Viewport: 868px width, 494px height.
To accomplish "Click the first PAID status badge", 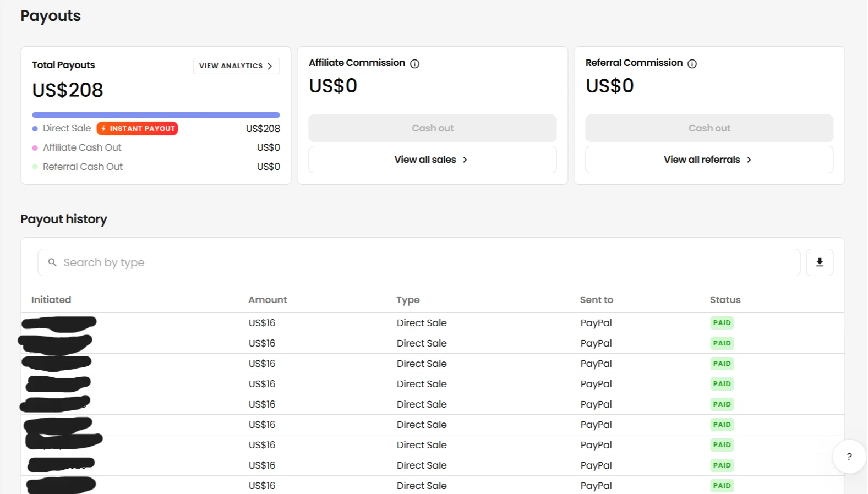I will [x=722, y=323].
